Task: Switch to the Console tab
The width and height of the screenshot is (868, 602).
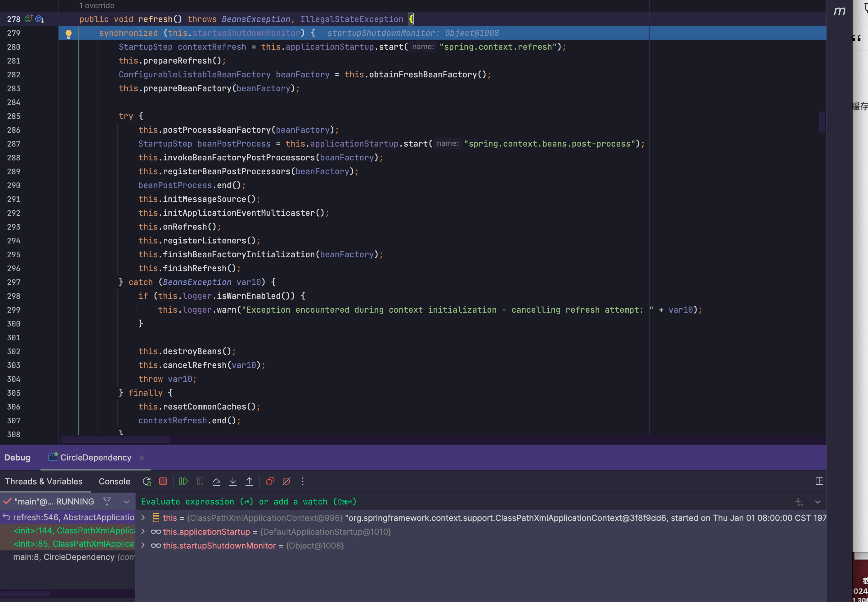Action: pos(114,481)
